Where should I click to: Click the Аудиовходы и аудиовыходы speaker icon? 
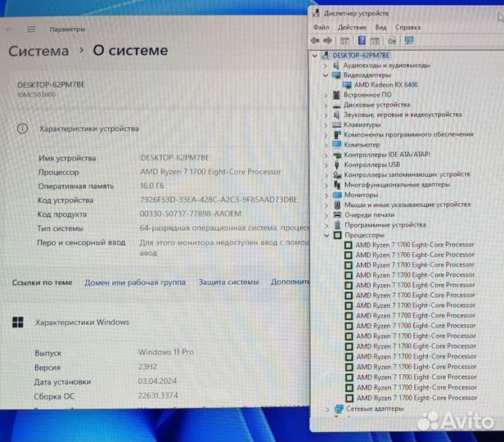(336, 65)
